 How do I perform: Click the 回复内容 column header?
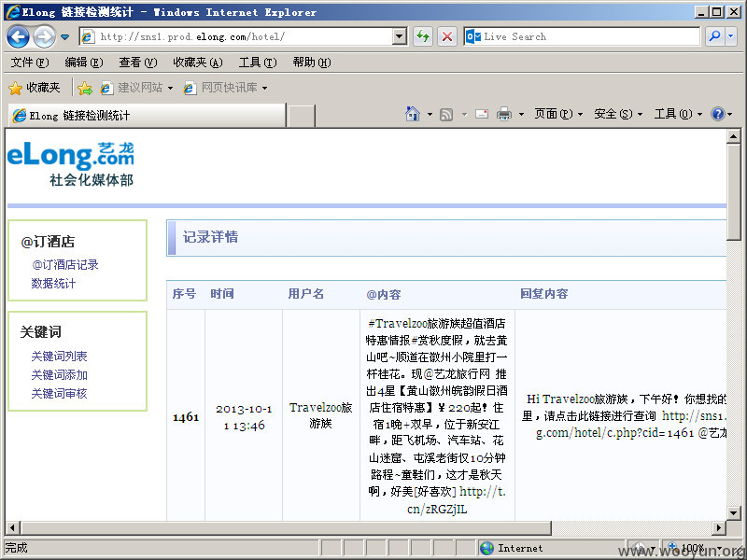point(544,294)
